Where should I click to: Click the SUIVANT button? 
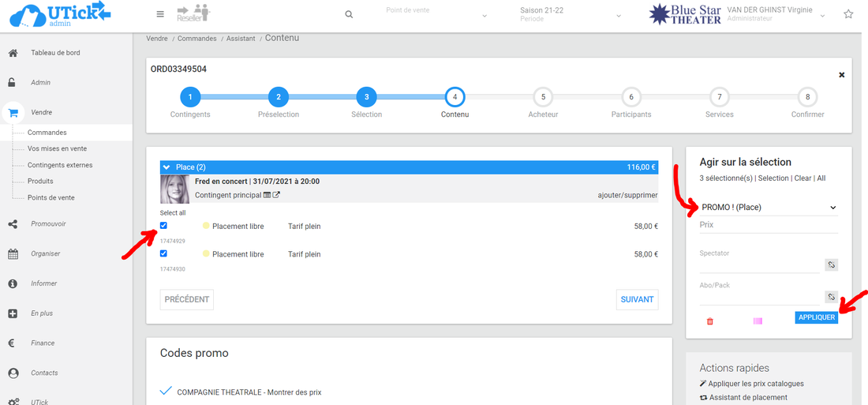(637, 299)
